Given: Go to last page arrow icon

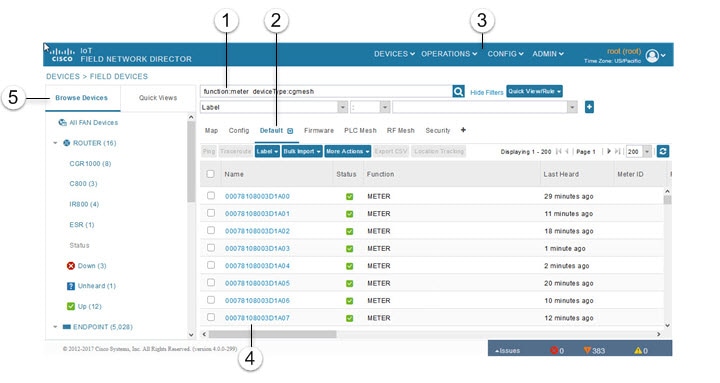Looking at the screenshot, I should pyautogui.click(x=618, y=151).
